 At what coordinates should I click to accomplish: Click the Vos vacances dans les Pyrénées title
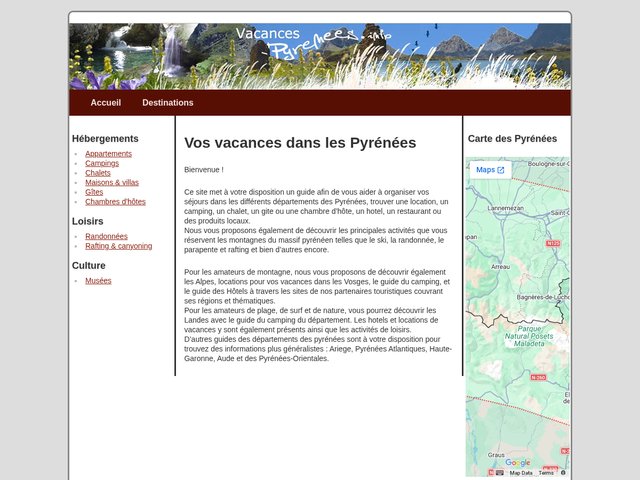click(300, 143)
